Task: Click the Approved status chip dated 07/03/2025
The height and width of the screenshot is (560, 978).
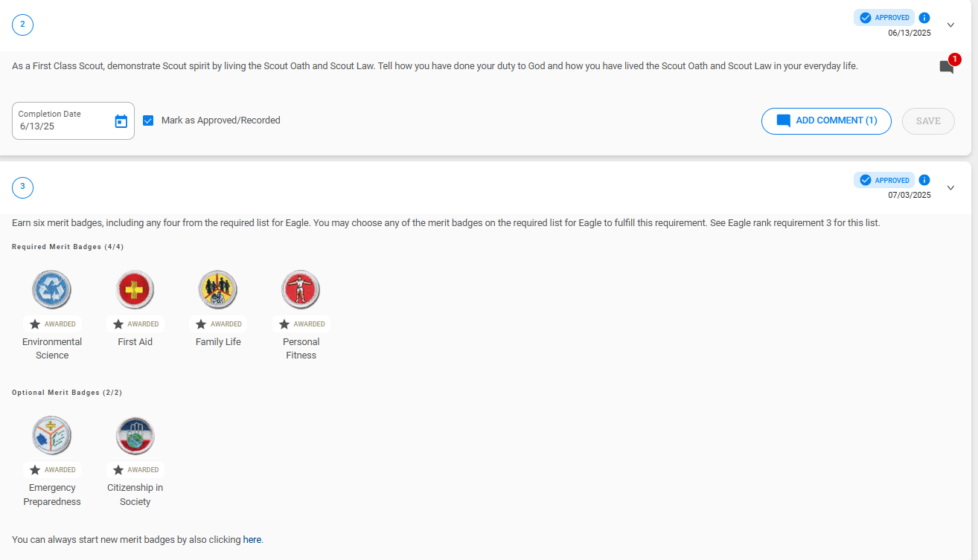Action: point(884,180)
